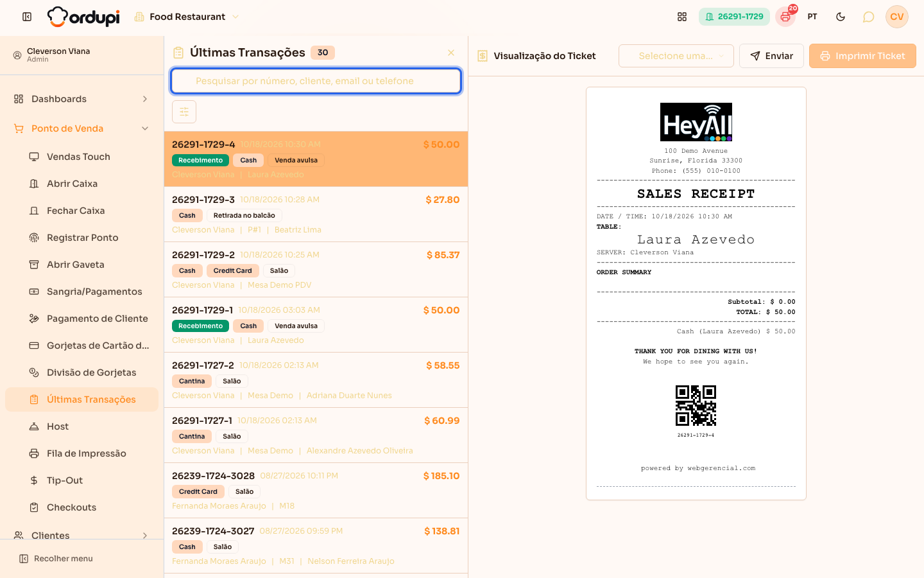Viewport: 924px width, 578px height.
Task: Click the search transactions input field
Action: click(316, 81)
